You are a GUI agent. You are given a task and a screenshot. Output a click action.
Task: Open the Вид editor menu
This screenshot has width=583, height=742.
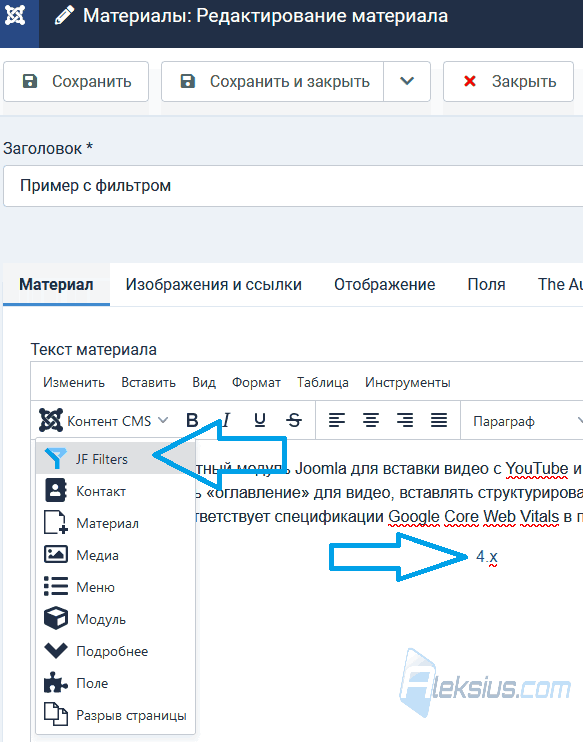click(204, 382)
